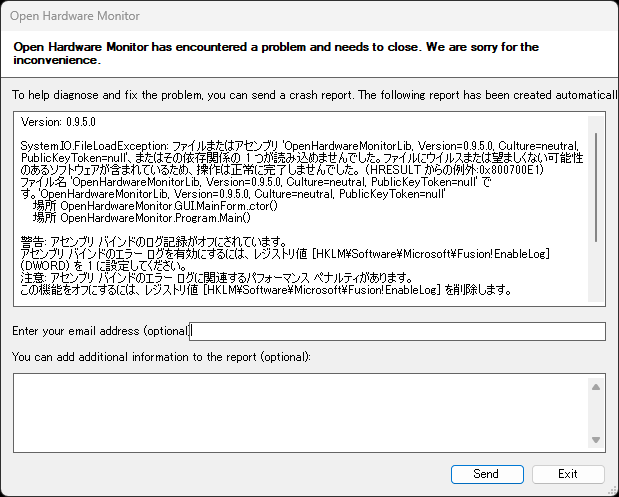Screen dimensions: 619x497
Task: Click the 'You can add additional information' label
Action: [161, 356]
